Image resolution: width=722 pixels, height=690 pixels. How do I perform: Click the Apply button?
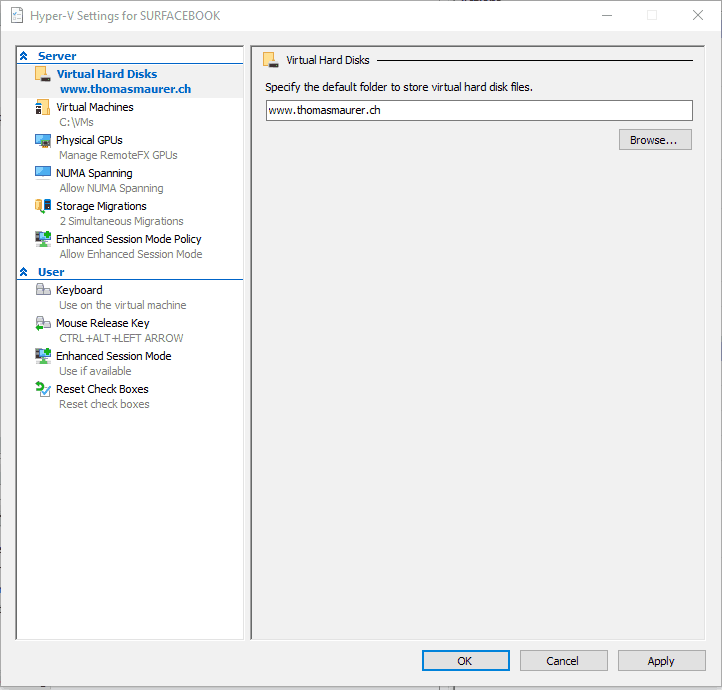point(661,661)
